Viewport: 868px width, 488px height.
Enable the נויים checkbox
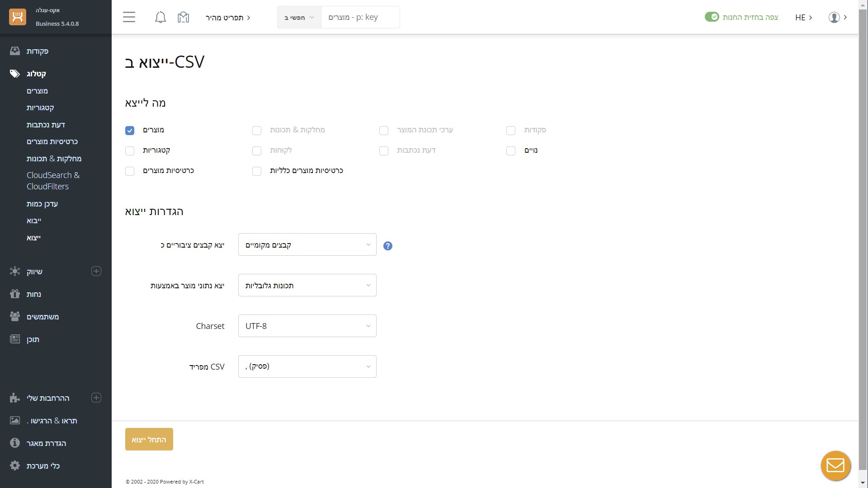point(511,151)
